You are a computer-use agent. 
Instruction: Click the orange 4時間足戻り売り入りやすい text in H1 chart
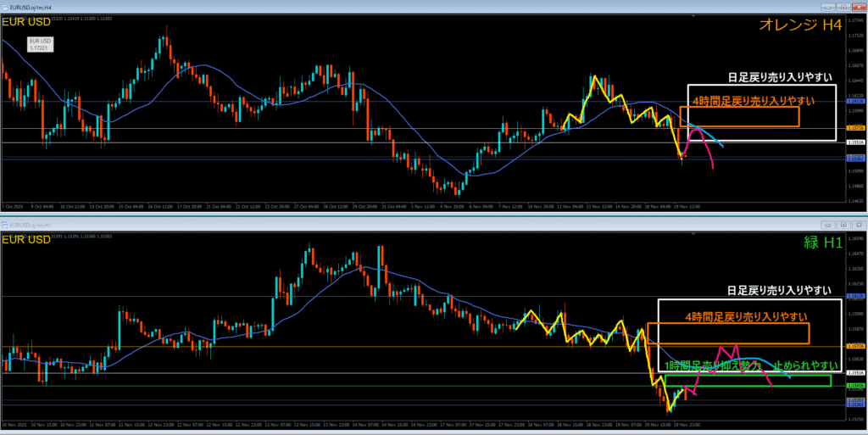tap(745, 317)
